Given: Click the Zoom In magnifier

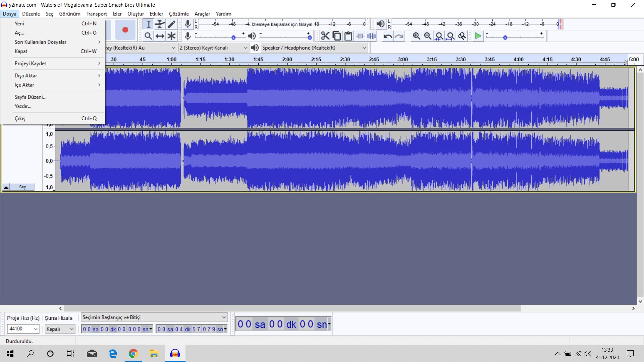Looking at the screenshot, I should point(416,36).
